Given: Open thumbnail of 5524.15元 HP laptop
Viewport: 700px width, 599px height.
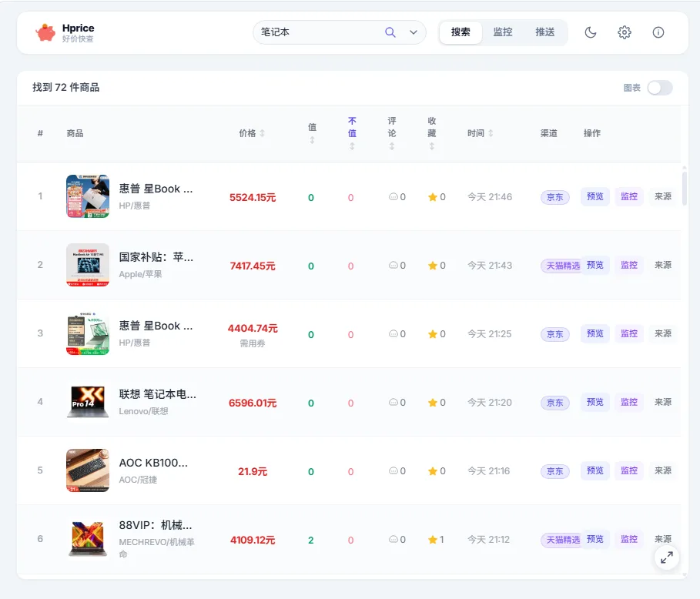Looking at the screenshot, I should [x=88, y=196].
